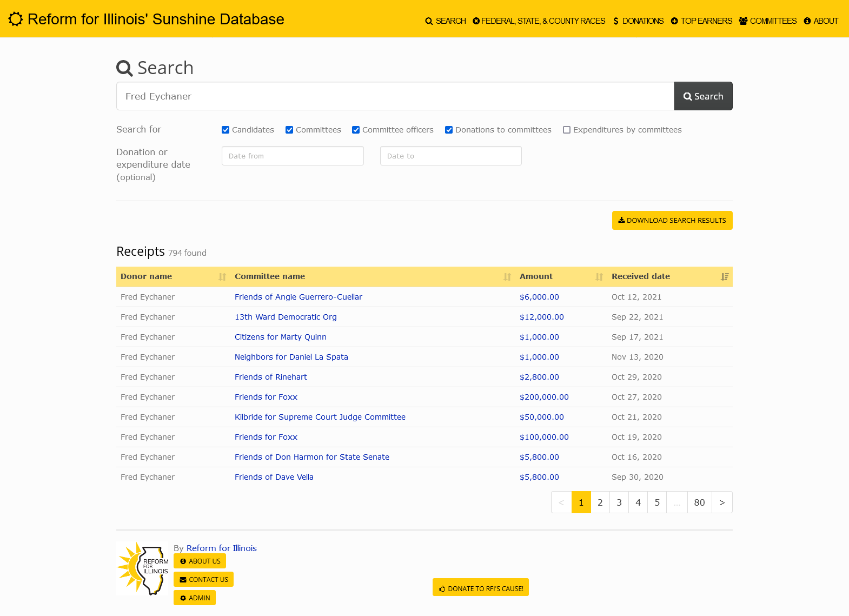Go to Donations nav item
Viewport: 849px width, 616px height.
(x=638, y=21)
